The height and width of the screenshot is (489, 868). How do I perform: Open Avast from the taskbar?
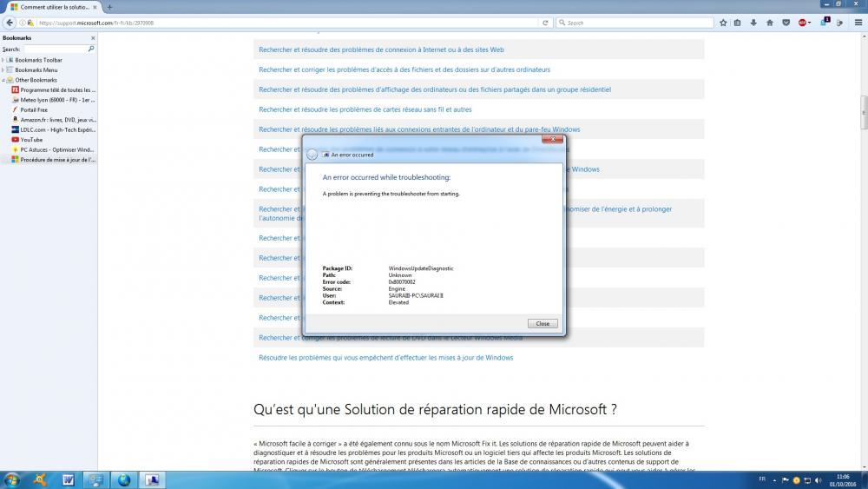40,479
